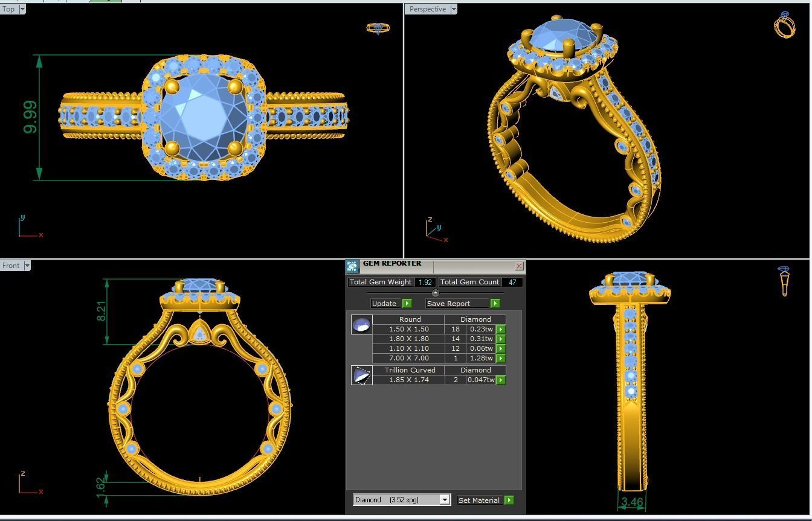The width and height of the screenshot is (812, 521).
Task: Click the Save Report button
Action: [458, 303]
